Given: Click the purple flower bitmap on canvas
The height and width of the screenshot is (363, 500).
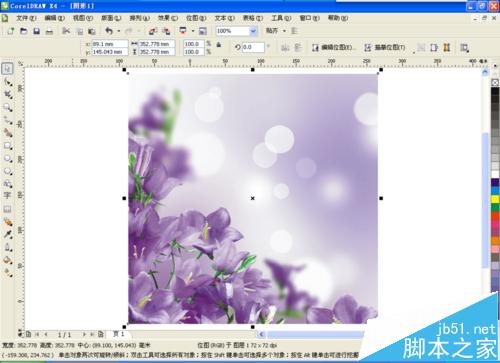Looking at the screenshot, I should click(253, 198).
